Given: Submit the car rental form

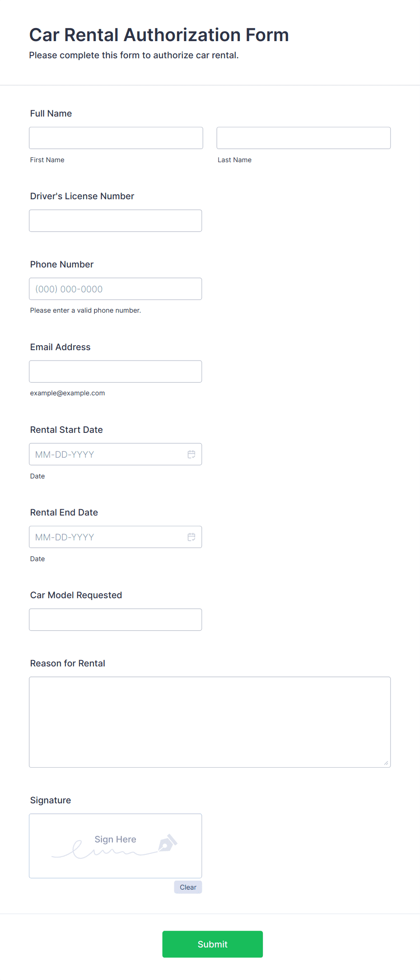Looking at the screenshot, I should (x=213, y=944).
